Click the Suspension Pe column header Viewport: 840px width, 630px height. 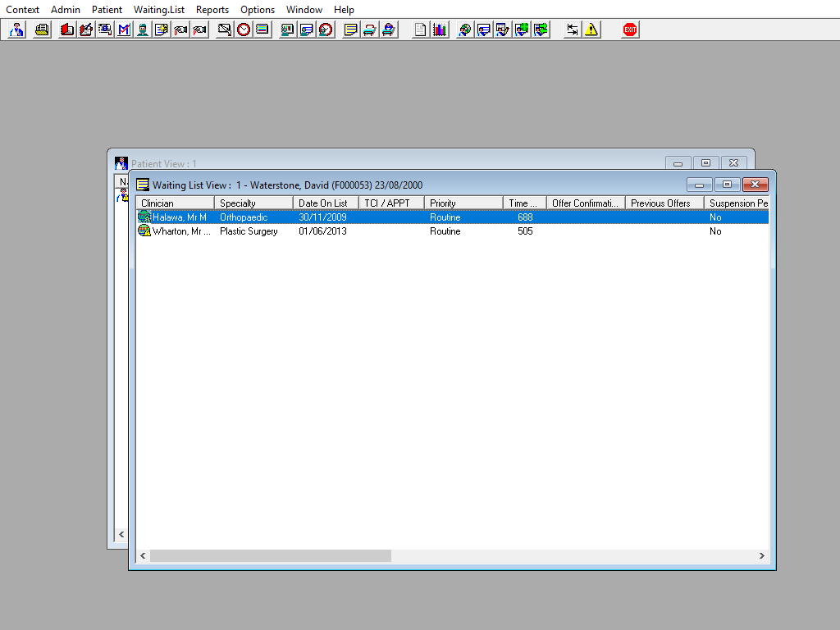737,203
